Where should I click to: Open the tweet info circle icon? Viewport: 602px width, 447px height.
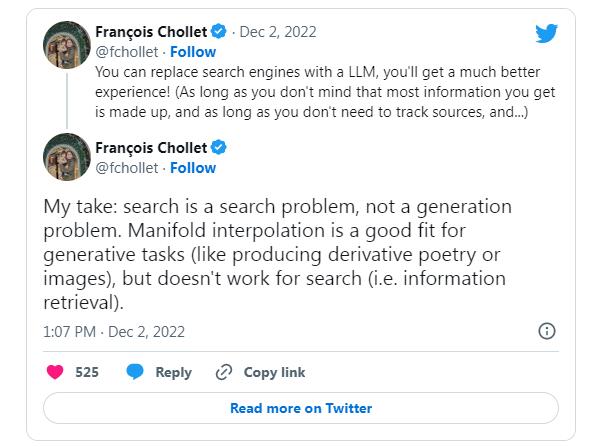pyautogui.click(x=547, y=331)
